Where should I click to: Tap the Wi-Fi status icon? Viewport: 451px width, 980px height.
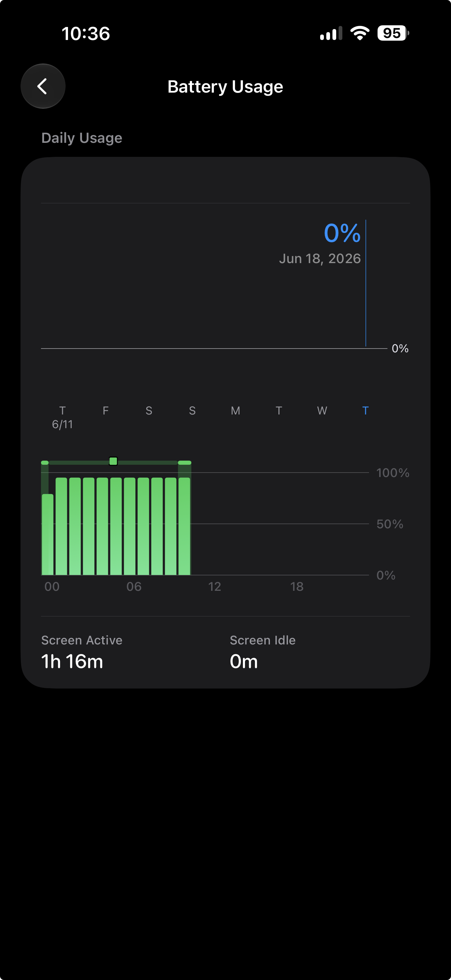360,33
